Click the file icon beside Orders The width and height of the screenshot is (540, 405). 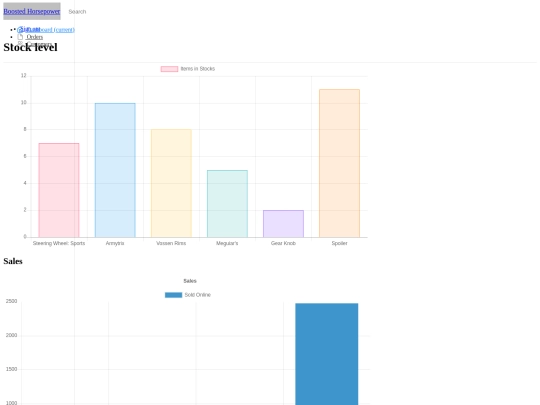coord(20,37)
